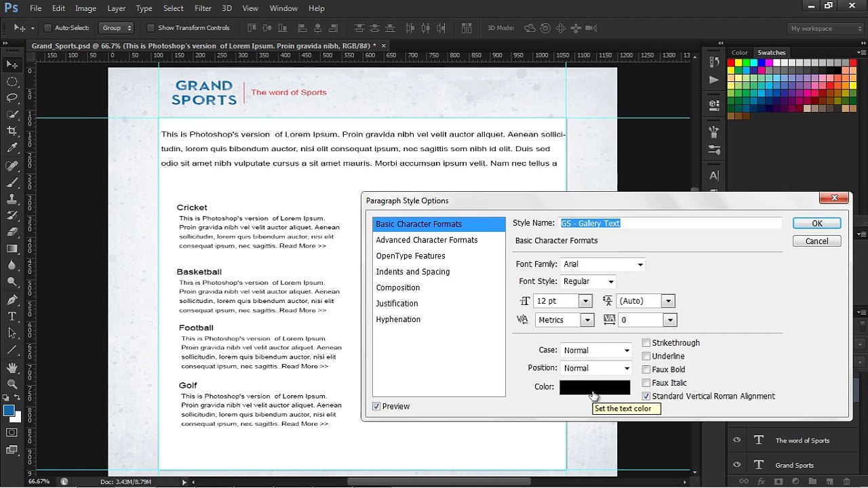This screenshot has width=868, height=488.
Task: Open the Filter menu
Action: (203, 8)
